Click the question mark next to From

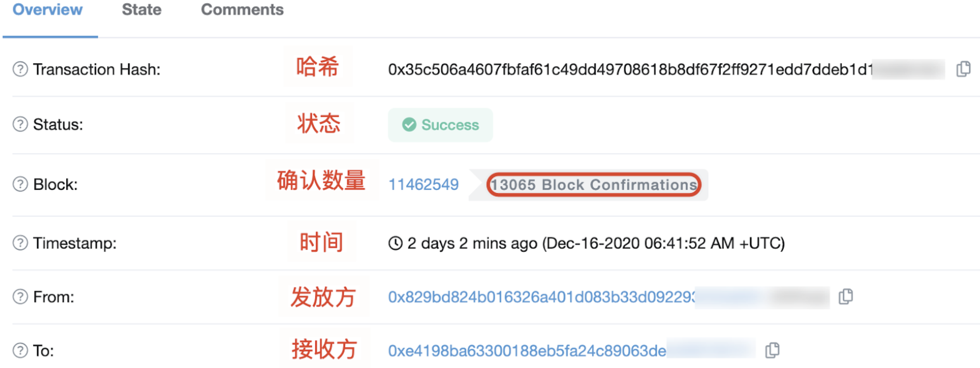tap(20, 297)
